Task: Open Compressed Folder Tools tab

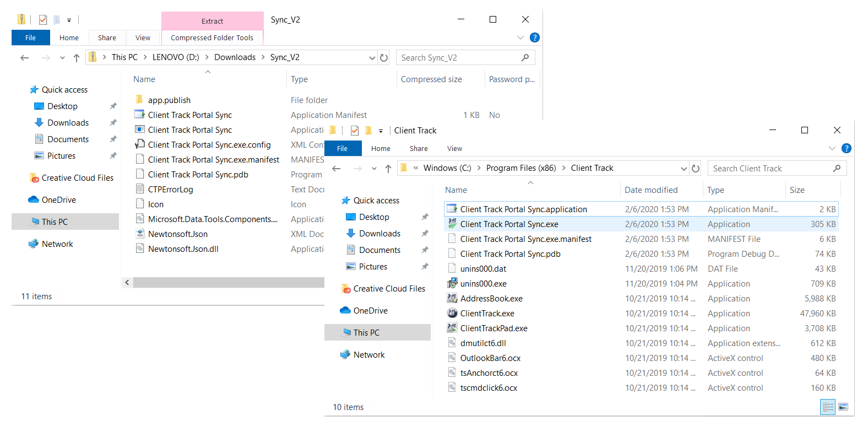Action: (212, 37)
